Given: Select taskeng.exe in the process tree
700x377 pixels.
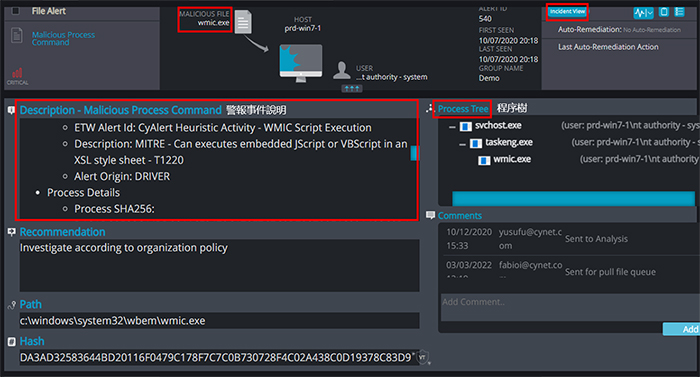Looking at the screenshot, I should [509, 142].
